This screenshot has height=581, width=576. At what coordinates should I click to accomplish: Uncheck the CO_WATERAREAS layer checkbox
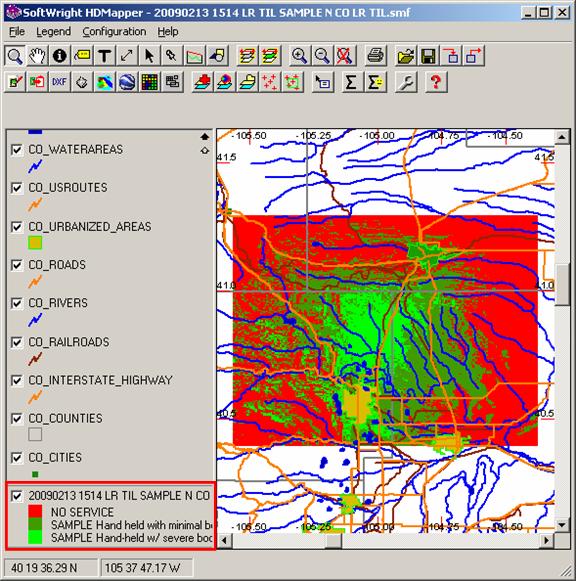click(x=17, y=150)
